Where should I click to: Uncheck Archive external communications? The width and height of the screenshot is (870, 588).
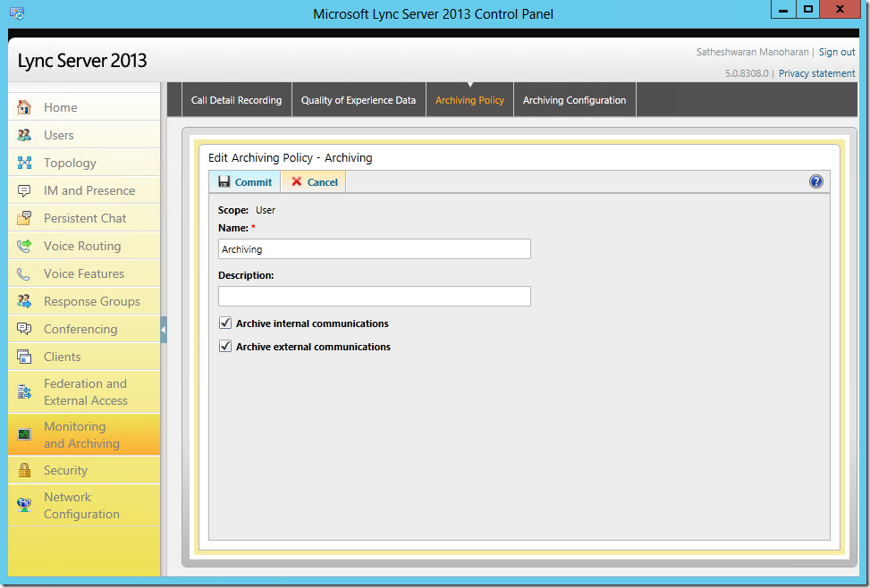point(224,346)
